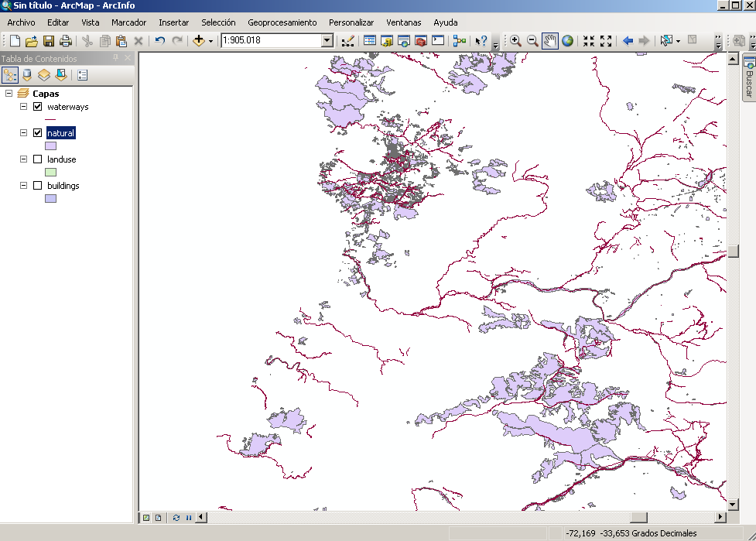This screenshot has height=541, width=756.
Task: Open the Selección menu
Action: click(x=219, y=22)
